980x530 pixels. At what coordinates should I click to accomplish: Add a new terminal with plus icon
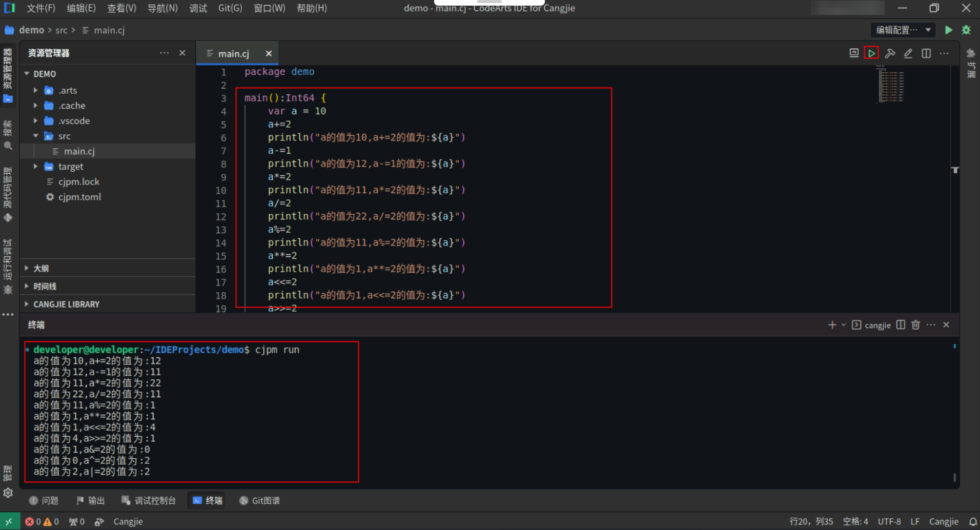pyautogui.click(x=832, y=325)
